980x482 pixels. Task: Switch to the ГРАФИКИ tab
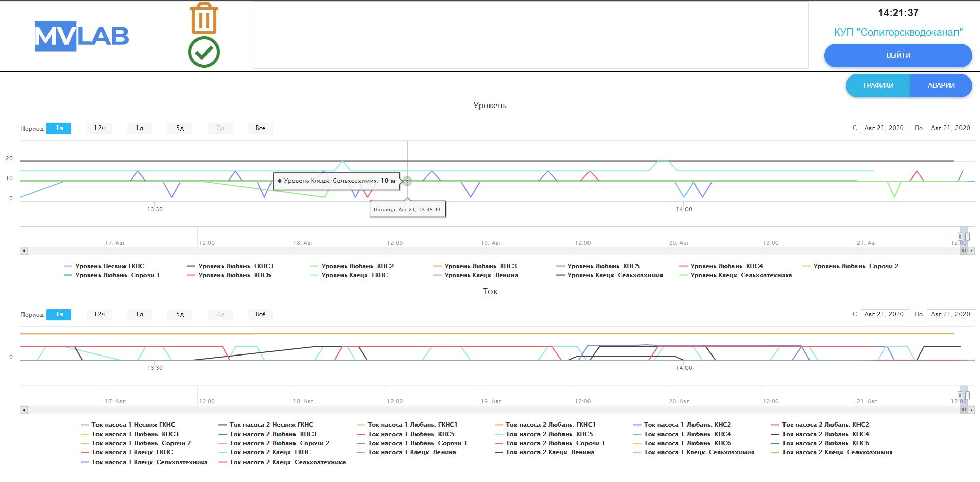[x=878, y=86]
